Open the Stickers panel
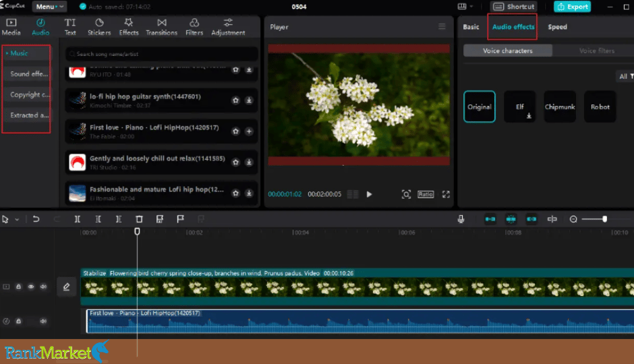This screenshot has width=634, height=364. point(99,27)
